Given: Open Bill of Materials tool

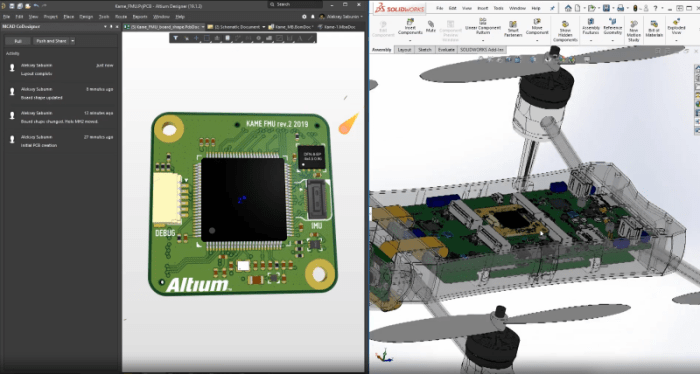Looking at the screenshot, I should [654, 29].
